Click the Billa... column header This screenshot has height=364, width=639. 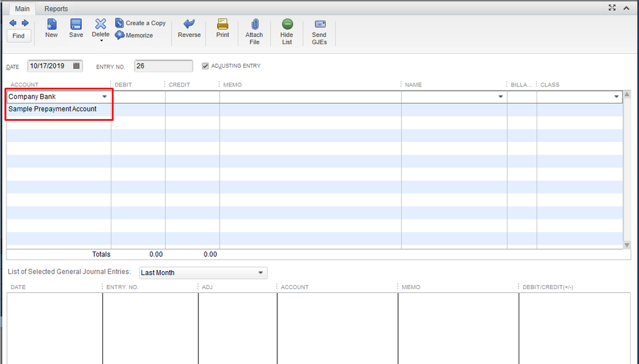click(521, 84)
